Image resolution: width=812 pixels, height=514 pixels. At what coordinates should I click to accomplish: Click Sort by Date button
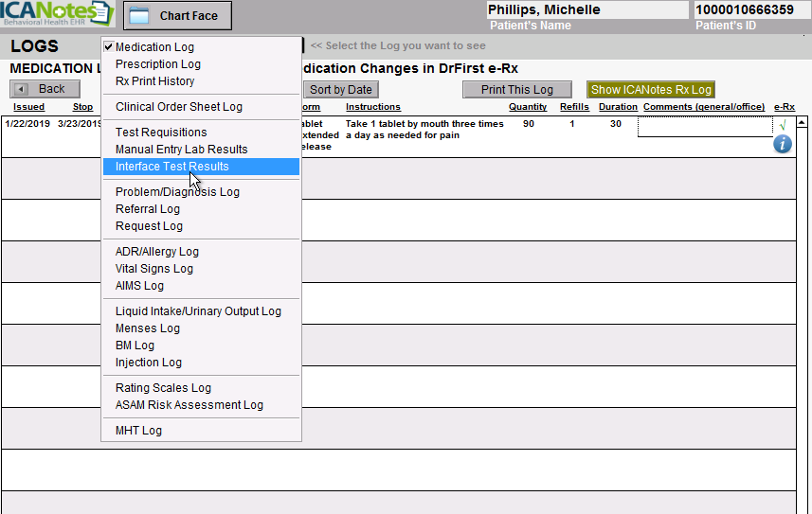[x=341, y=90]
